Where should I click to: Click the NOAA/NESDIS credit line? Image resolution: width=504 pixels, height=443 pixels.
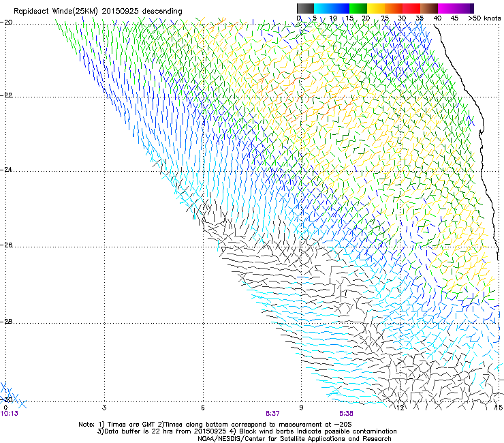point(294,438)
